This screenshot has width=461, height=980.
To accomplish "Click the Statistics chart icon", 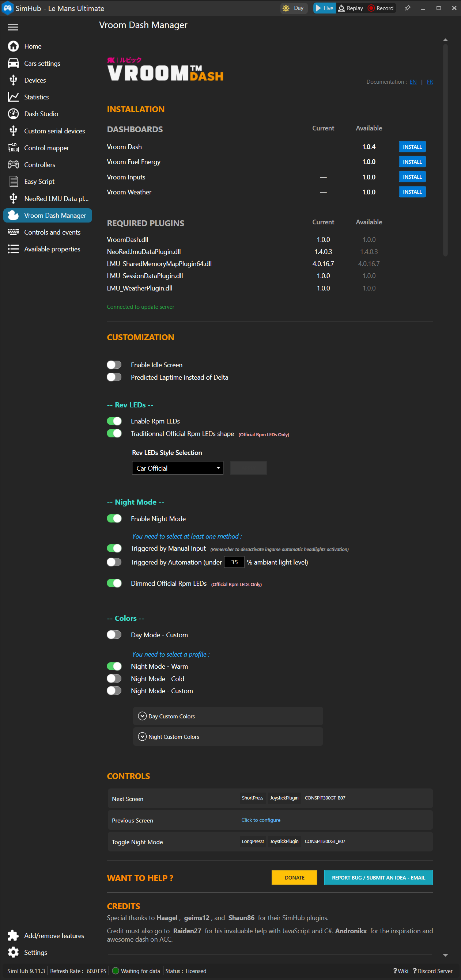I will click(x=13, y=97).
